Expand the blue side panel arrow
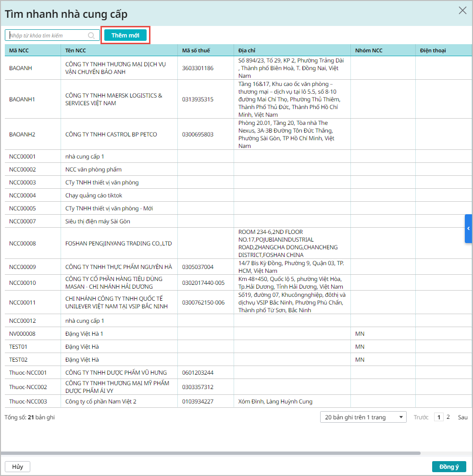The width and height of the screenshot is (473, 476). (x=469, y=229)
